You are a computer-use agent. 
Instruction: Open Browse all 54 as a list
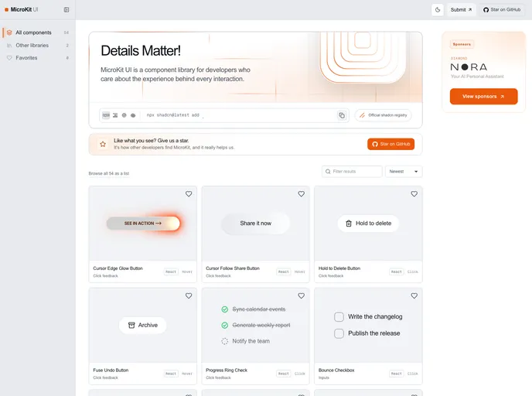109,173
